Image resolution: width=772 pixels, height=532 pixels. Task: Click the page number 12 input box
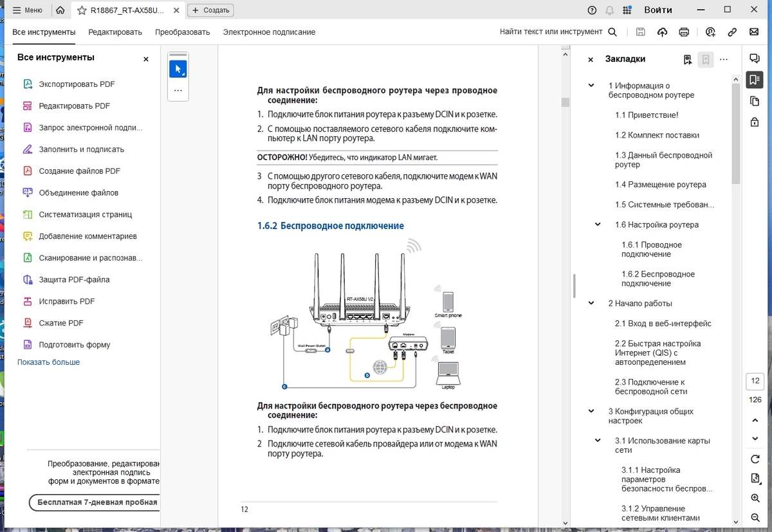[x=755, y=381]
